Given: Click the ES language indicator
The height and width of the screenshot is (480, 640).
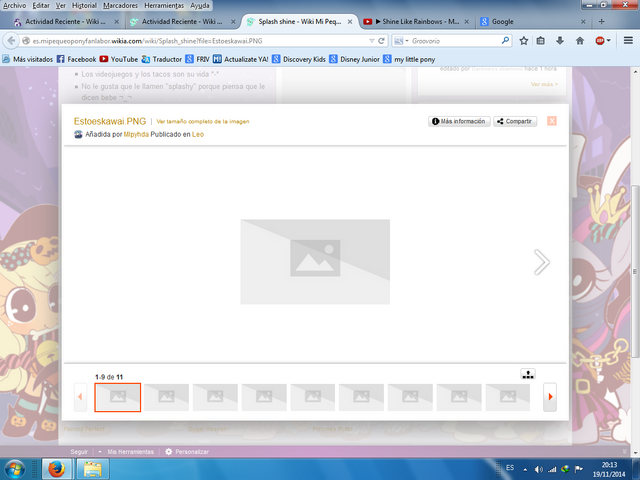Looking at the screenshot, I should coord(510,468).
